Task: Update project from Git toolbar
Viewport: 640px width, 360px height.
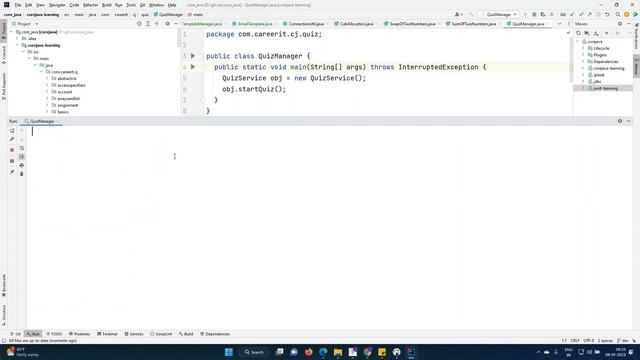Action: [572, 14]
